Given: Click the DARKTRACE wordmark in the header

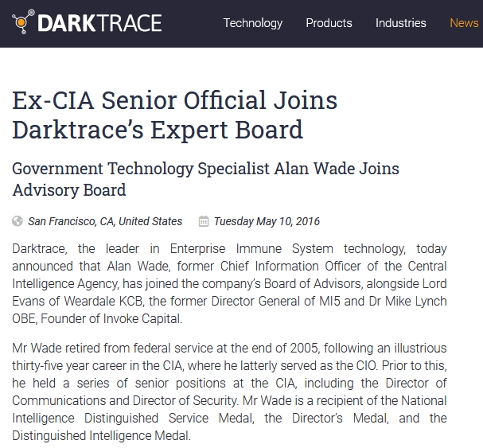Looking at the screenshot, I should (x=99, y=23).
